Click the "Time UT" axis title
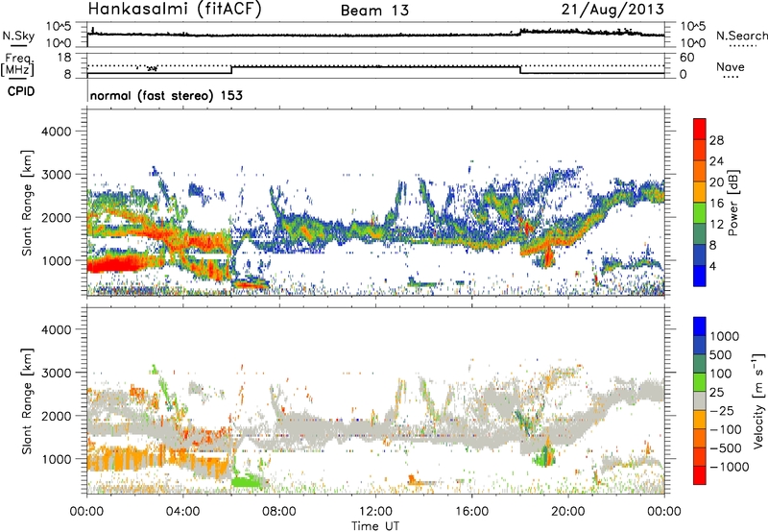 (x=375, y=525)
